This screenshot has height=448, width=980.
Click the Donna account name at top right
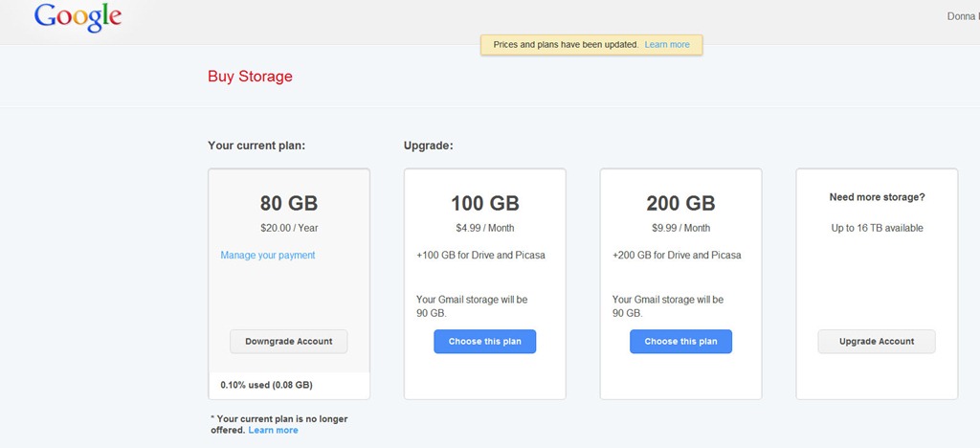tap(963, 17)
